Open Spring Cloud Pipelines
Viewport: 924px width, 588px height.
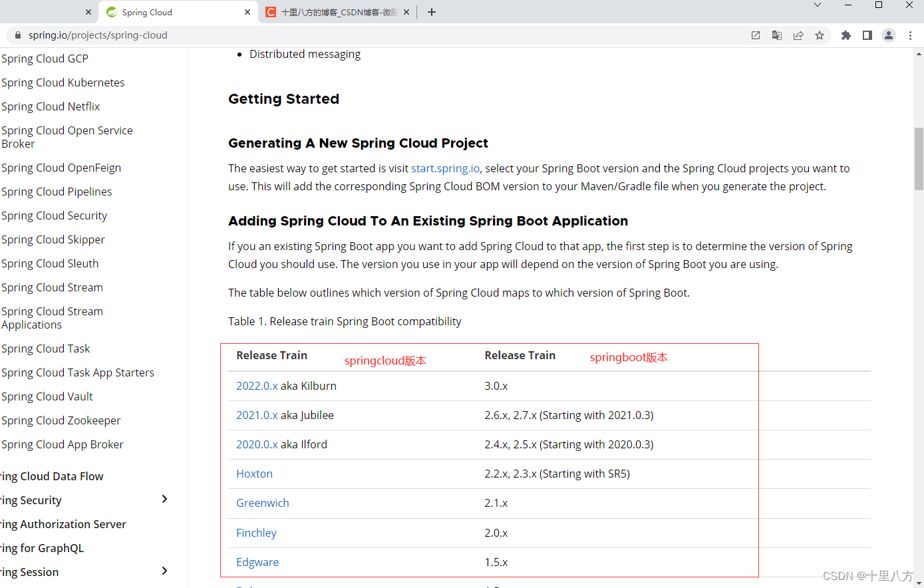pos(57,192)
